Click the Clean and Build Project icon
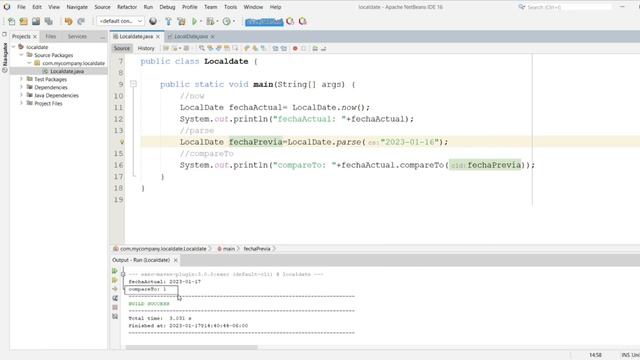 point(181,21)
